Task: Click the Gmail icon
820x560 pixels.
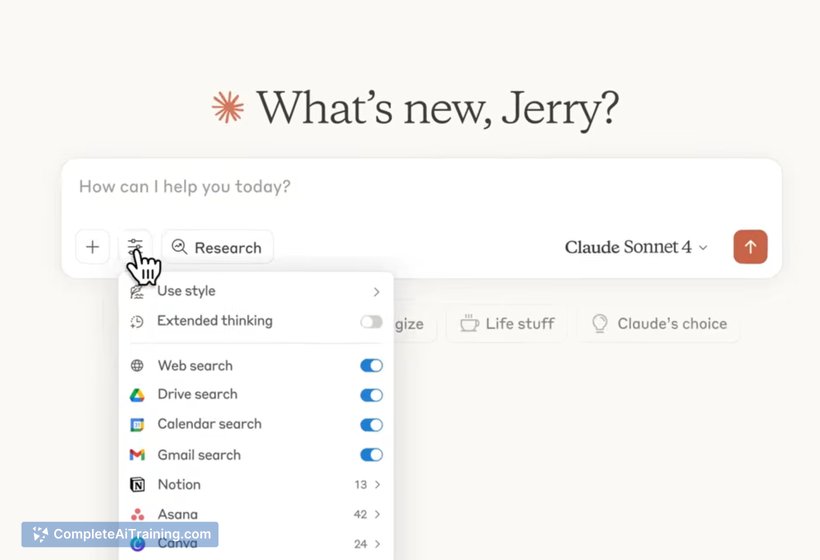Action: (137, 455)
